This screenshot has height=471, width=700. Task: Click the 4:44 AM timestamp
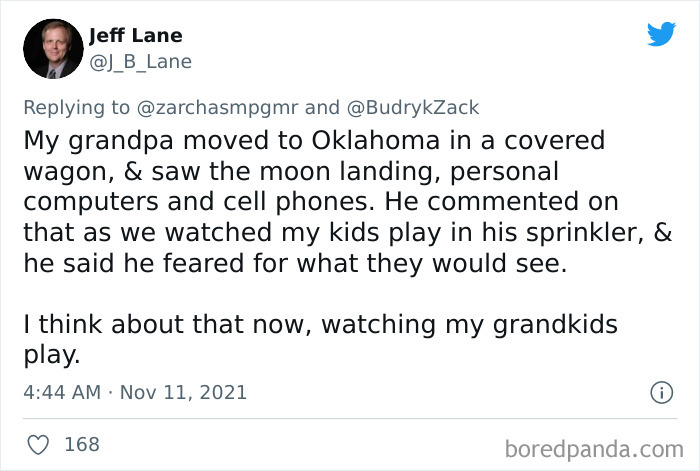click(x=62, y=392)
